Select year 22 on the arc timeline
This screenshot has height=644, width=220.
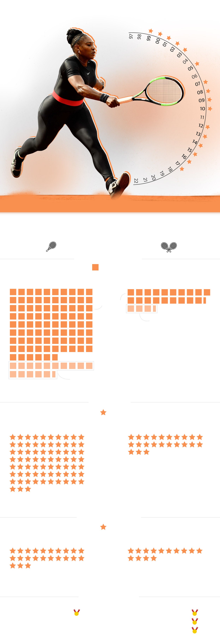[136, 180]
